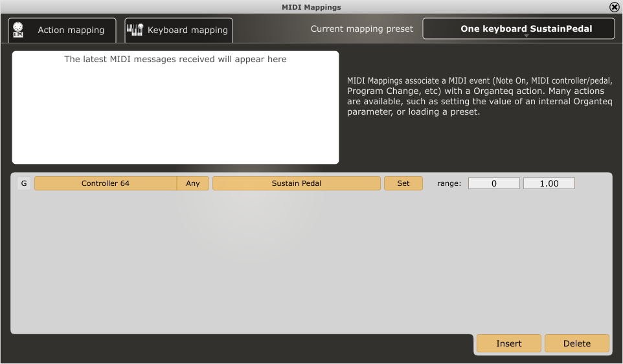Click the 'range:' label
Image resolution: width=623 pixels, height=364 pixels.
click(449, 183)
